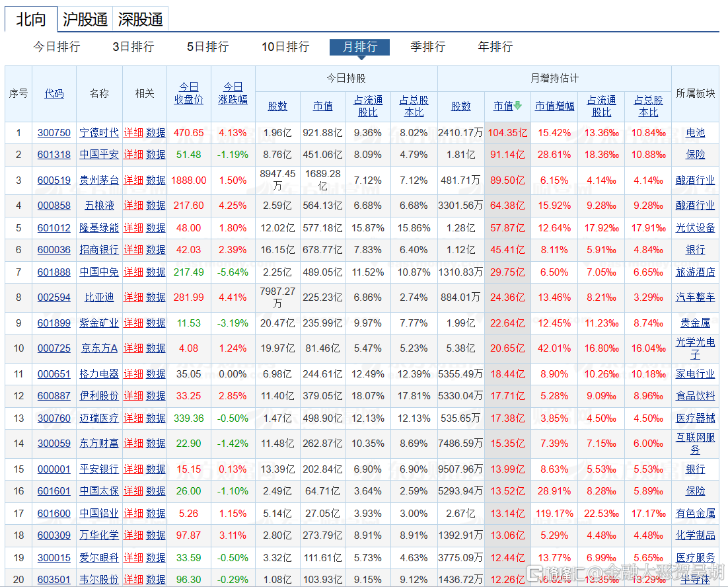Click the green sort arrow beside 市值
This screenshot has height=587, width=728.
518,106
